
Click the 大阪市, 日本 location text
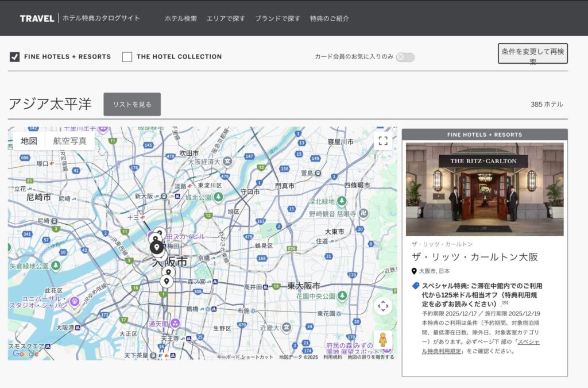[x=434, y=271]
